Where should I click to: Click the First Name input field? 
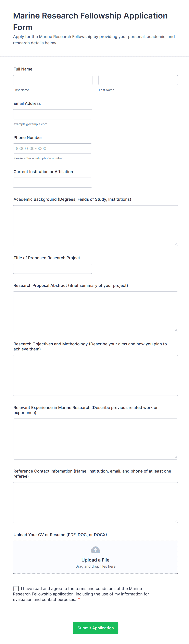(52, 80)
